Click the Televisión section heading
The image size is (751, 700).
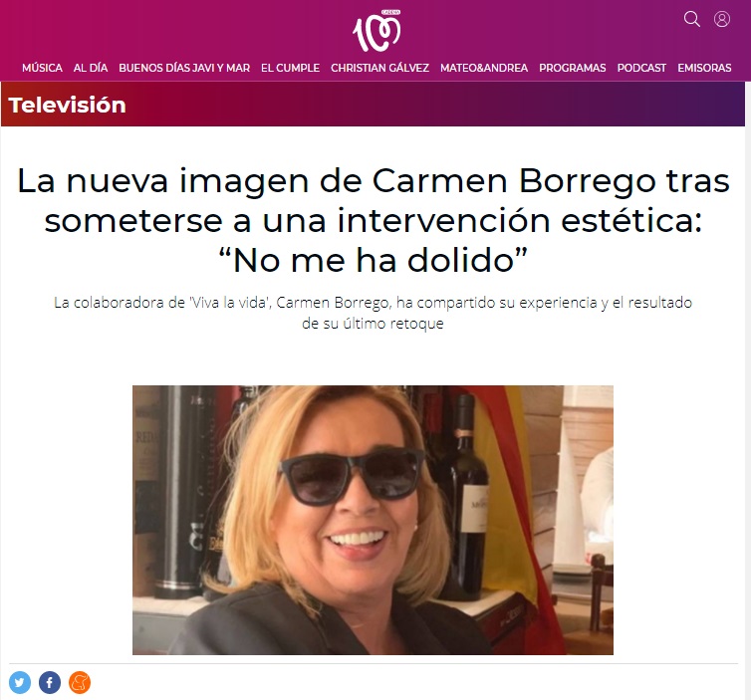point(67,105)
